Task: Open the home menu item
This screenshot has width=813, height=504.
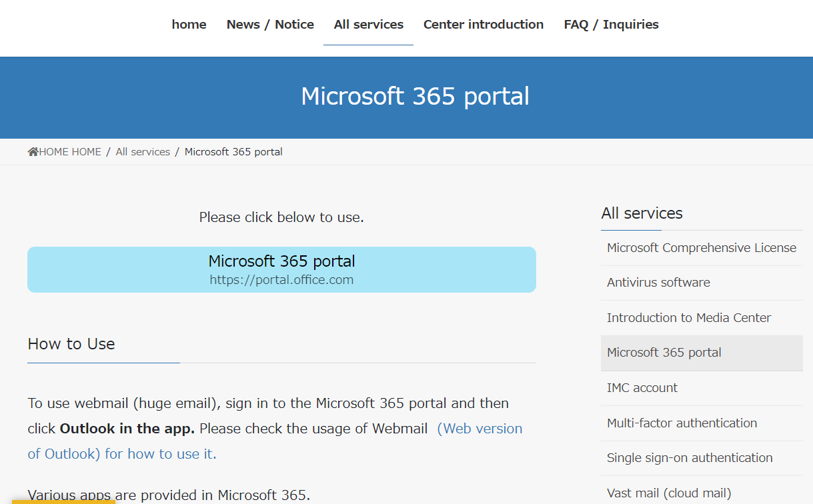Action: coord(189,25)
